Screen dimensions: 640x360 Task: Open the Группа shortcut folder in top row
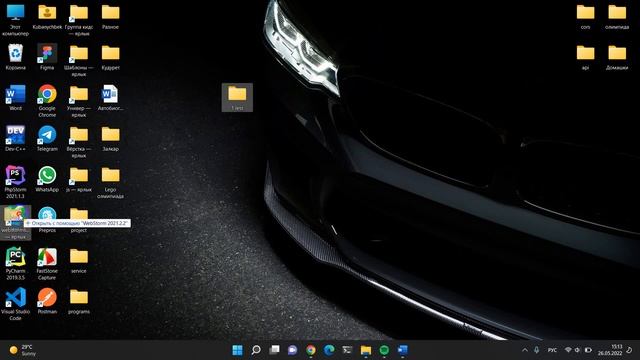79,20
